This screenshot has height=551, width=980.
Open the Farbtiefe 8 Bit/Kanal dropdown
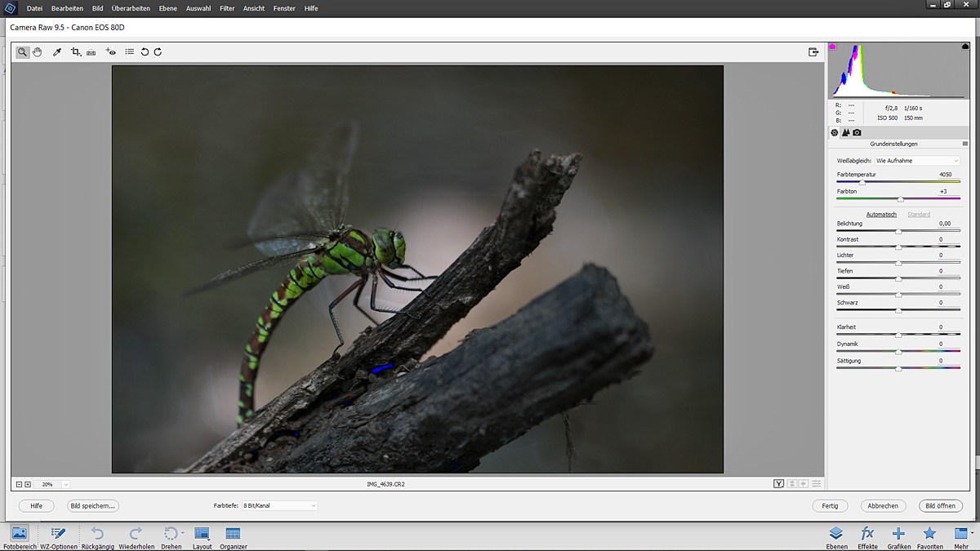click(x=279, y=506)
